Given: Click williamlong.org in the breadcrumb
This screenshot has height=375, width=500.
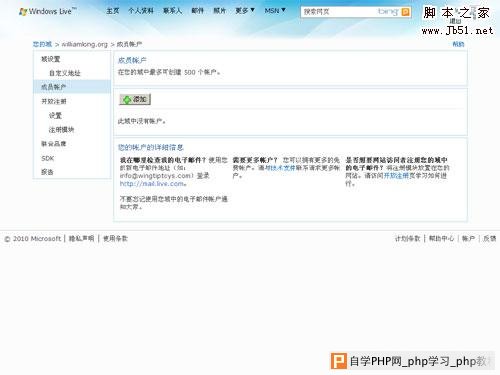Looking at the screenshot, I should 85,44.
